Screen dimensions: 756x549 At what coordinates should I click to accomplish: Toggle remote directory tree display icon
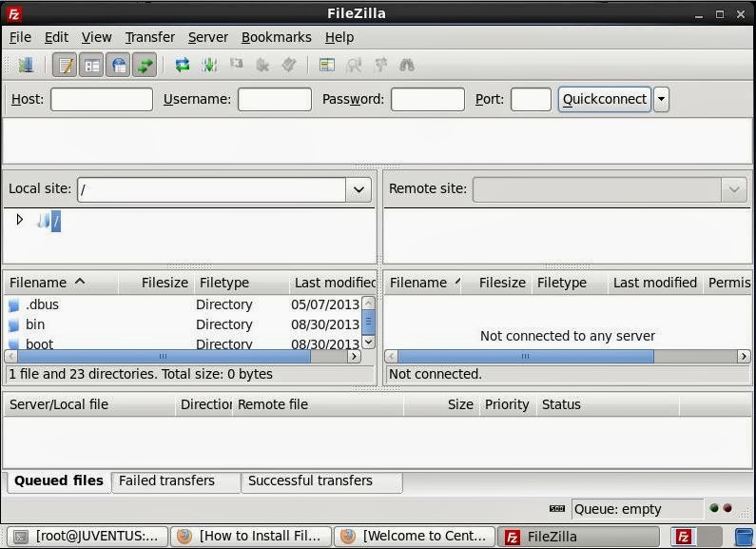(x=118, y=65)
